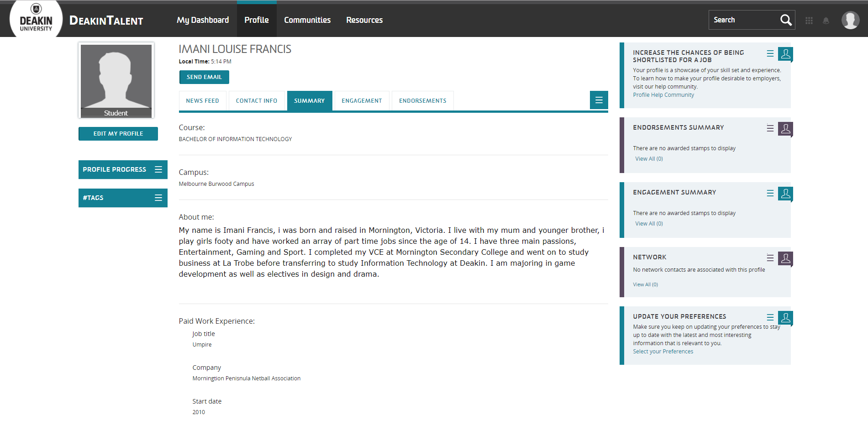Switch to the News Feed tab

click(203, 101)
